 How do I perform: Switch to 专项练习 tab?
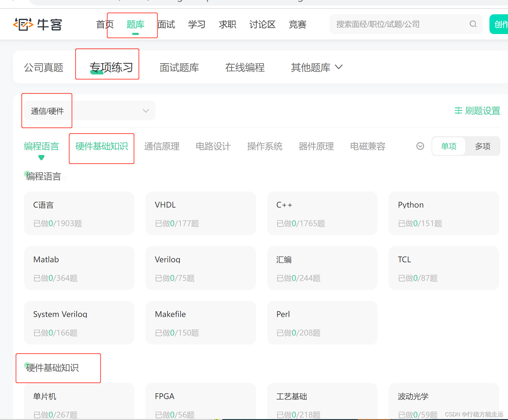[x=111, y=67]
